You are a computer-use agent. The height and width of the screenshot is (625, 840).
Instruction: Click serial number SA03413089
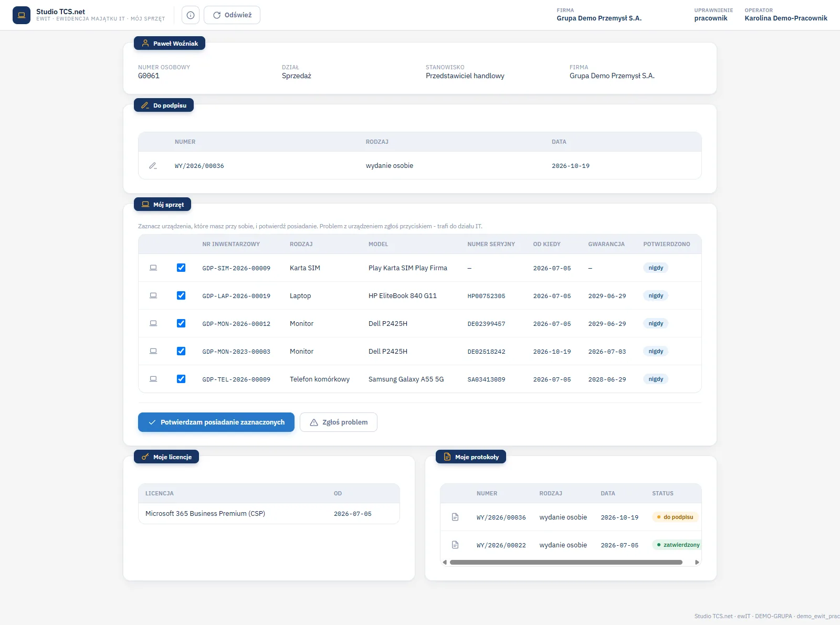tap(486, 379)
